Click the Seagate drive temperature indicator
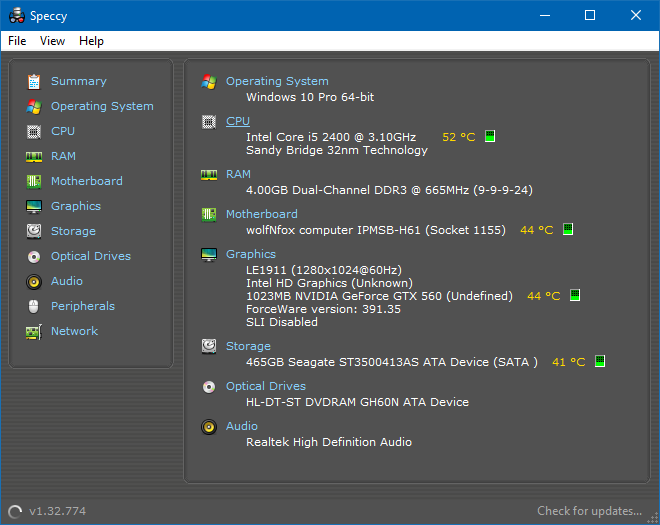The height and width of the screenshot is (525, 660). point(600,361)
